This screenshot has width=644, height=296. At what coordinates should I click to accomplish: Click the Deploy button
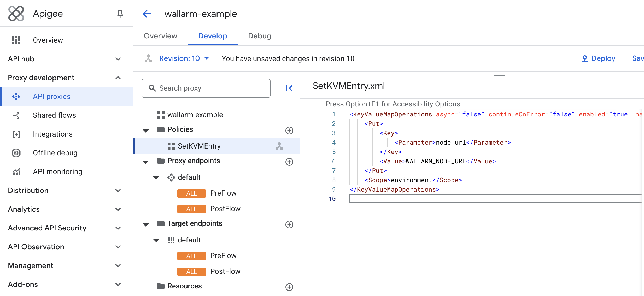coord(598,58)
